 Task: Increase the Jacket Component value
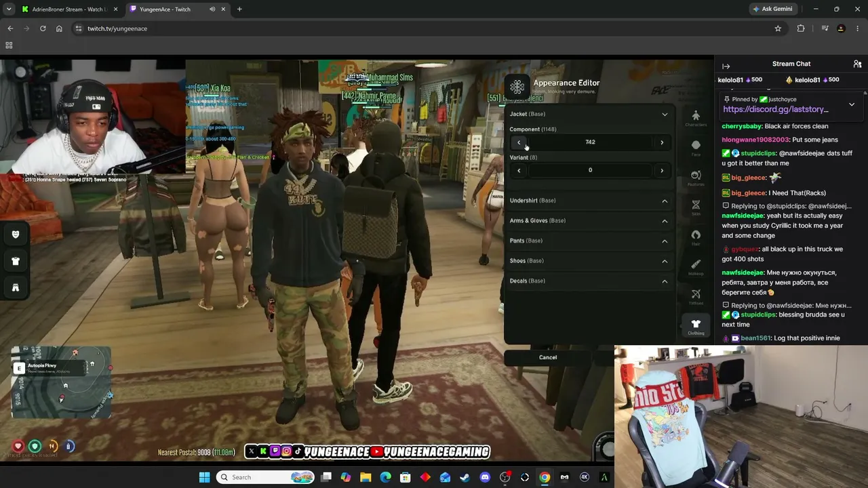(662, 142)
